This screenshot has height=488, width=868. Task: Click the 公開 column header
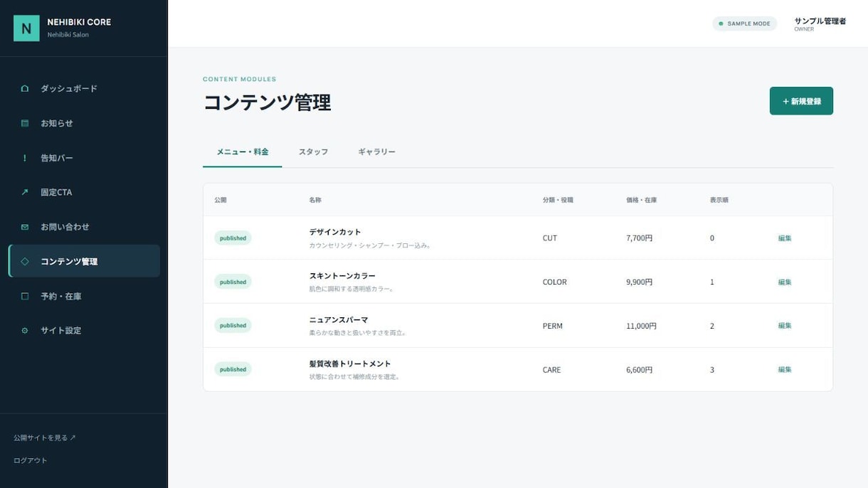[x=221, y=200]
